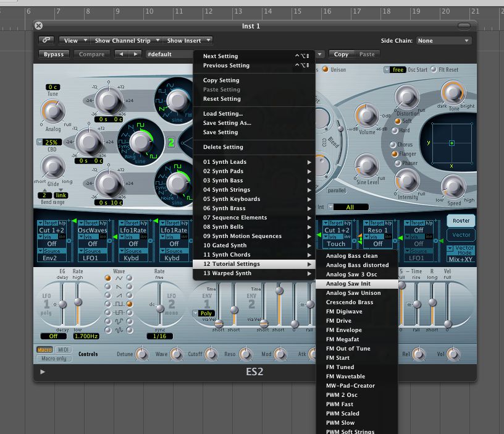Click the previous setting left arrow
The image size is (504, 434).
[121, 54]
